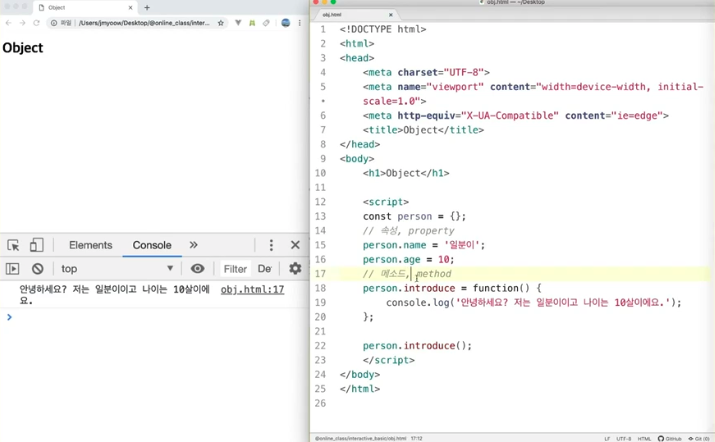Clear the console output

[x=37, y=269]
